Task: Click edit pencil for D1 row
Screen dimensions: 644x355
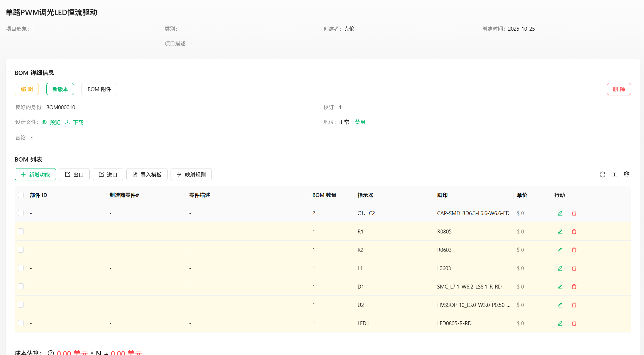Action: point(560,287)
